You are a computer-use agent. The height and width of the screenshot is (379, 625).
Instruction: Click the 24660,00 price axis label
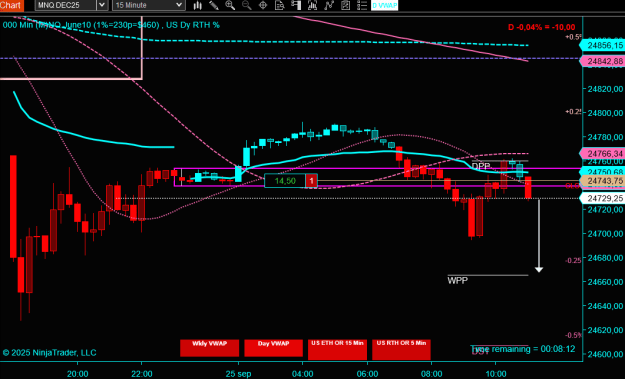click(605, 282)
